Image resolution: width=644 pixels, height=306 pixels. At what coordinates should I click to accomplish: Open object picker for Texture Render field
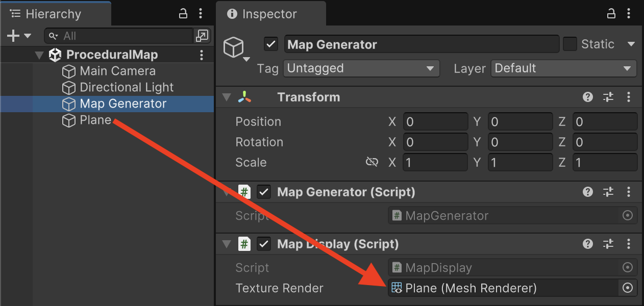628,288
